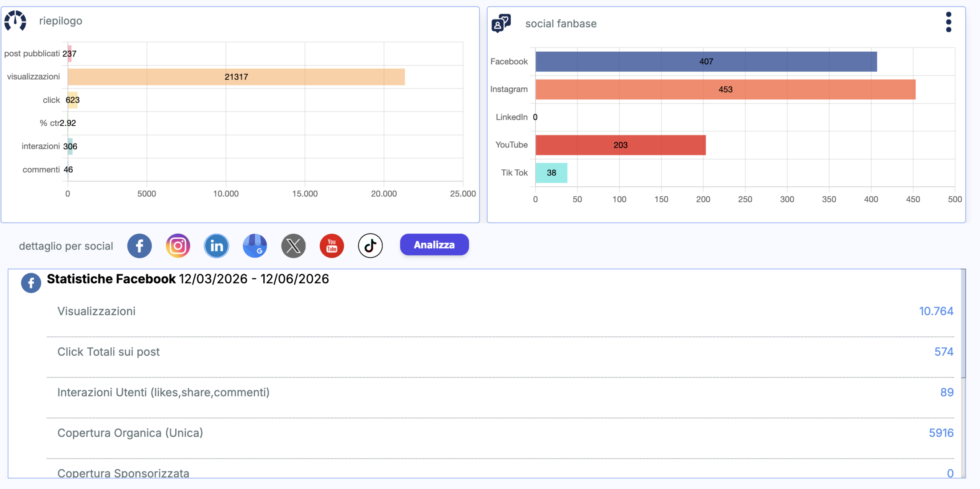Click the 'Facebook' fanbase axis label

point(509,61)
